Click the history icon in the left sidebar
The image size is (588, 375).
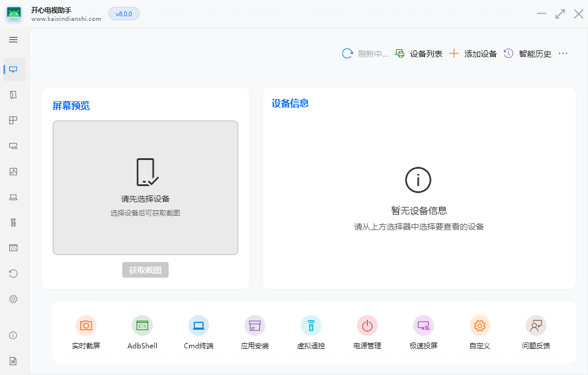tap(13, 273)
